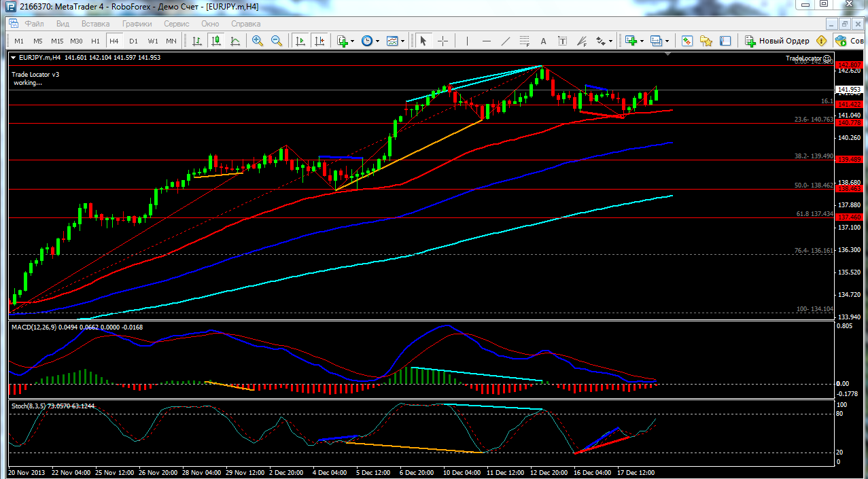Open the chart templates dropdown

tap(396, 41)
